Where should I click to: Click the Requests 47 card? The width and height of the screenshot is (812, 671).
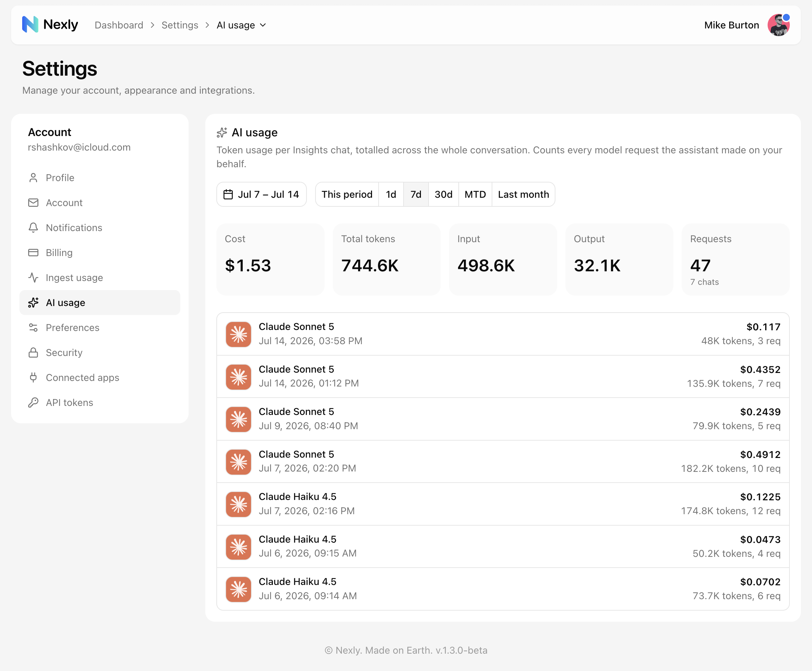(x=735, y=260)
